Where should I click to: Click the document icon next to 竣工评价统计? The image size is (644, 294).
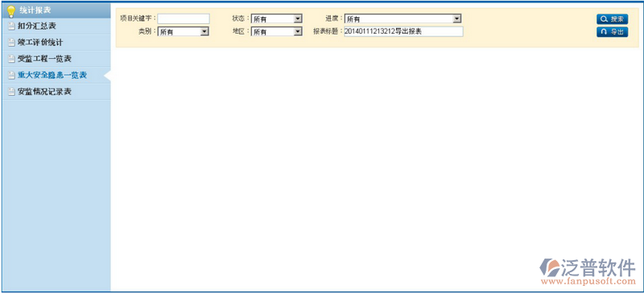(11, 43)
